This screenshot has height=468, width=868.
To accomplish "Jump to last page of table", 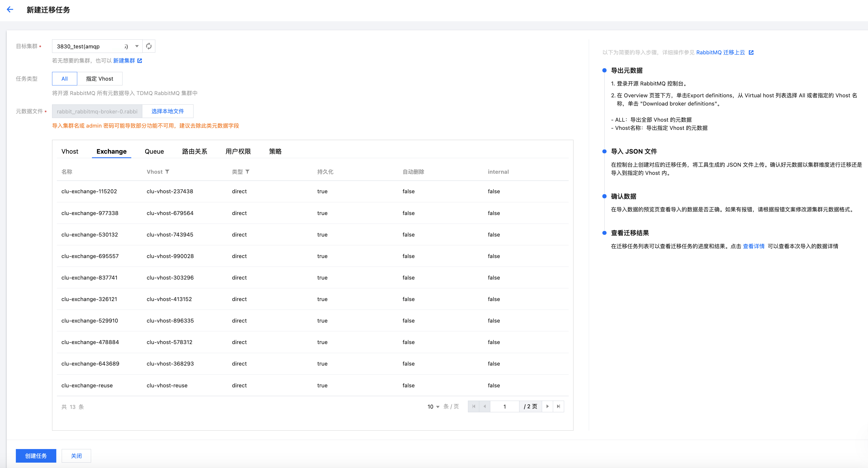I will coord(558,406).
